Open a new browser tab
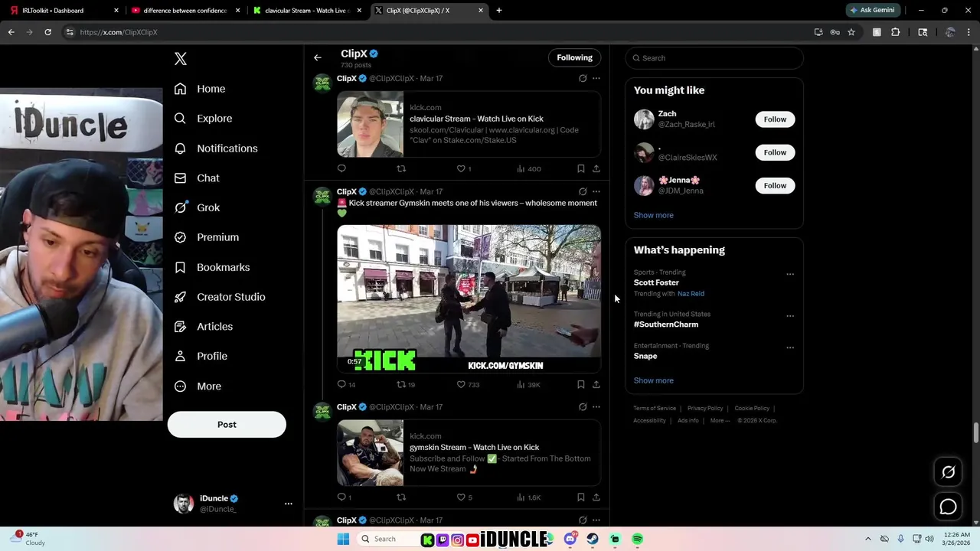 (x=499, y=11)
